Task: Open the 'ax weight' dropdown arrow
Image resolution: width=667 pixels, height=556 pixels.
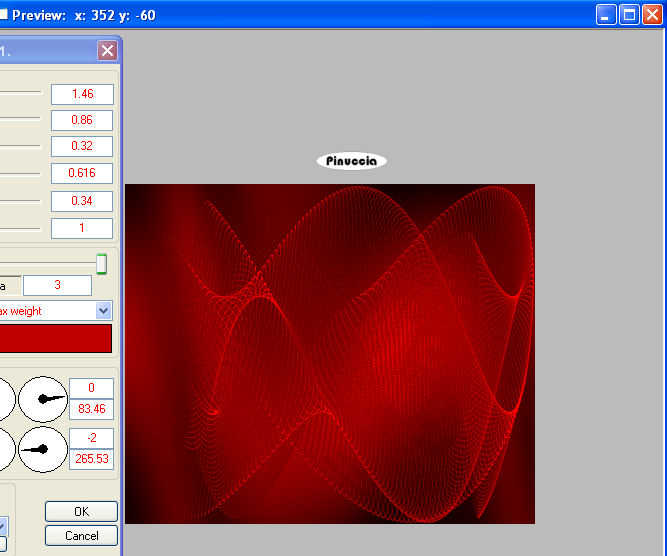Action: coord(103,311)
